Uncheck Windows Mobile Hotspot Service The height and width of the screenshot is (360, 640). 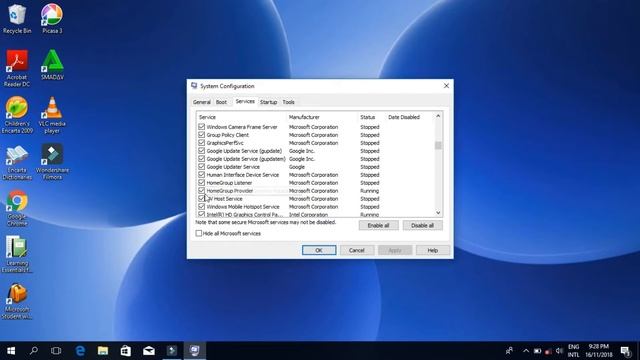coord(202,207)
